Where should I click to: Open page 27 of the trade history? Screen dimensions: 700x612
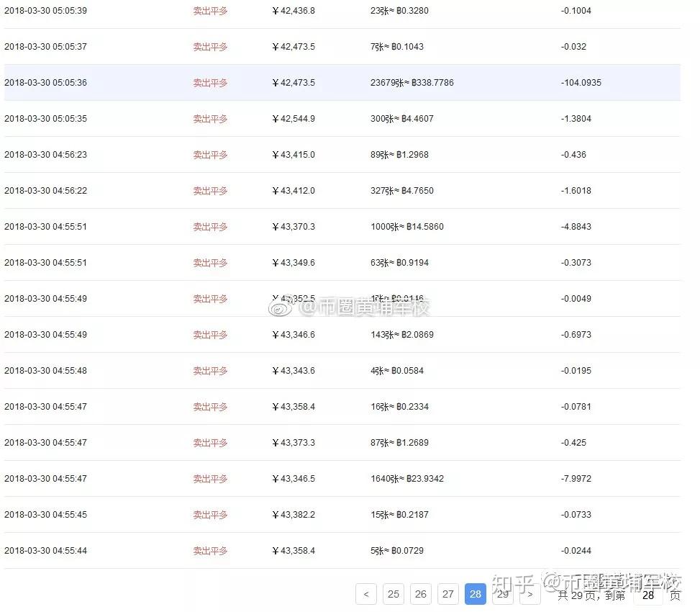tap(447, 594)
